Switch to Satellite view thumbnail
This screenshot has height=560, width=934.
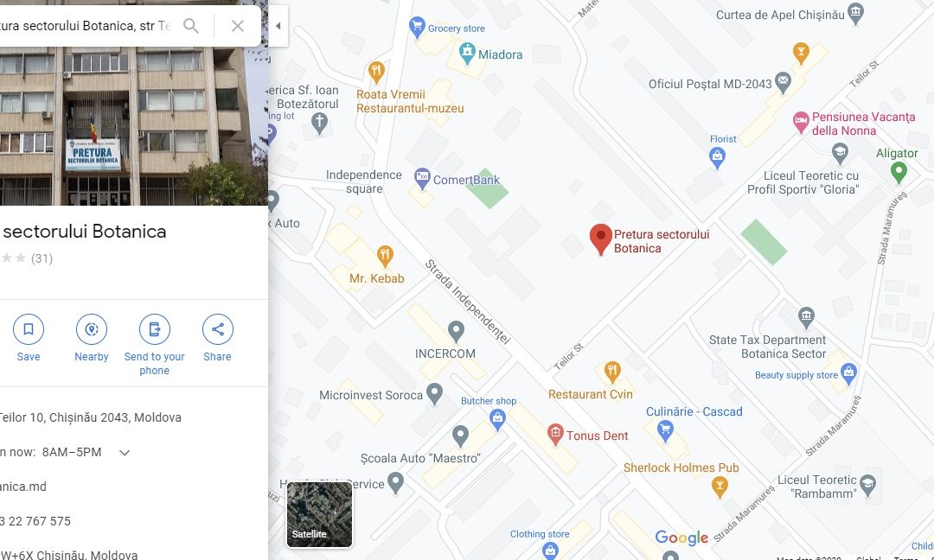pyautogui.click(x=319, y=514)
